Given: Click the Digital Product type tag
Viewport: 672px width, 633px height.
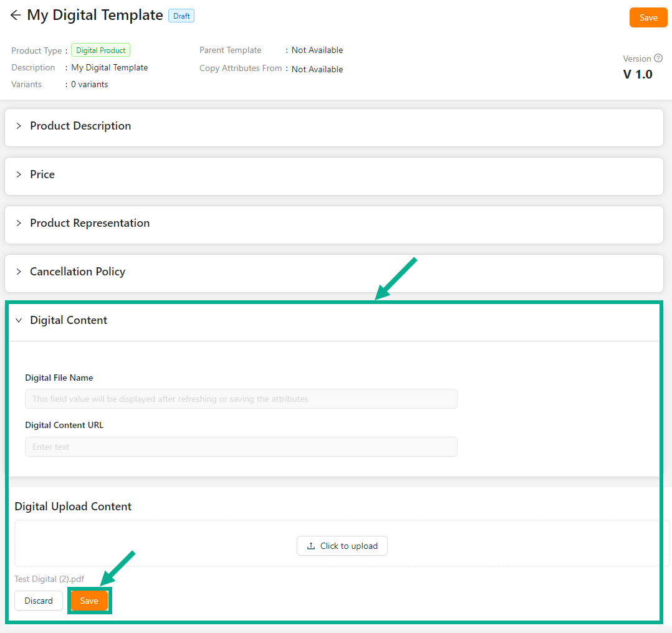Looking at the screenshot, I should pyautogui.click(x=100, y=50).
